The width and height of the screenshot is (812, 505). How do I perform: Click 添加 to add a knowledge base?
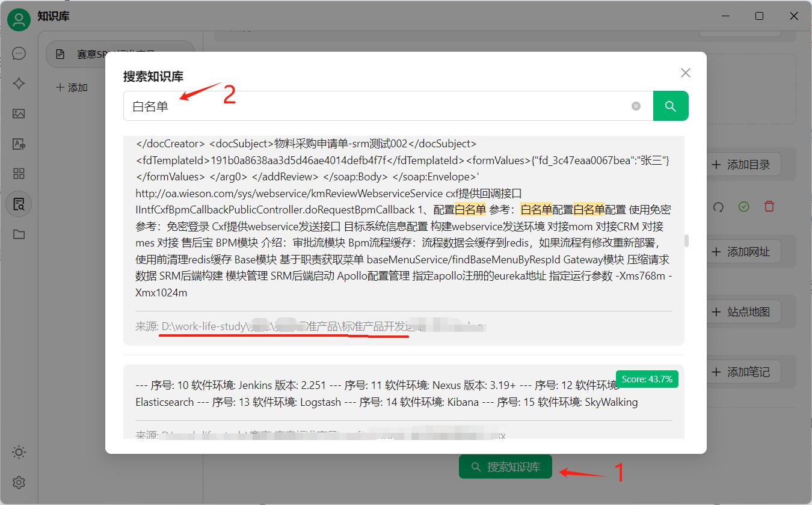click(x=72, y=88)
